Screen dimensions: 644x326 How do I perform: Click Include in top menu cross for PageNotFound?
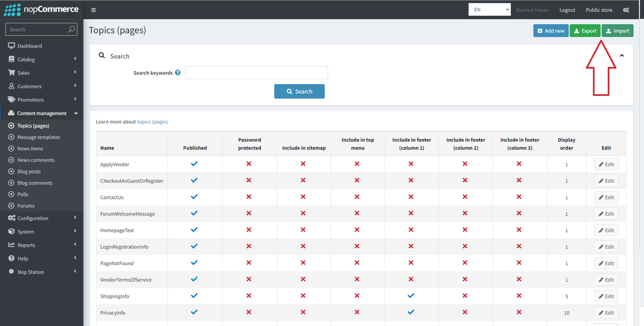(357, 263)
